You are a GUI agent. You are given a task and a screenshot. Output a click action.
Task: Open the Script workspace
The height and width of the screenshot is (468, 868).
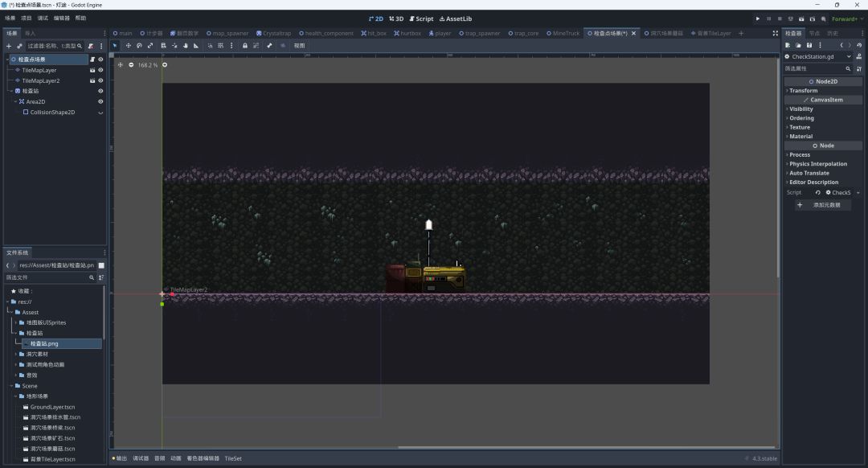(421, 18)
